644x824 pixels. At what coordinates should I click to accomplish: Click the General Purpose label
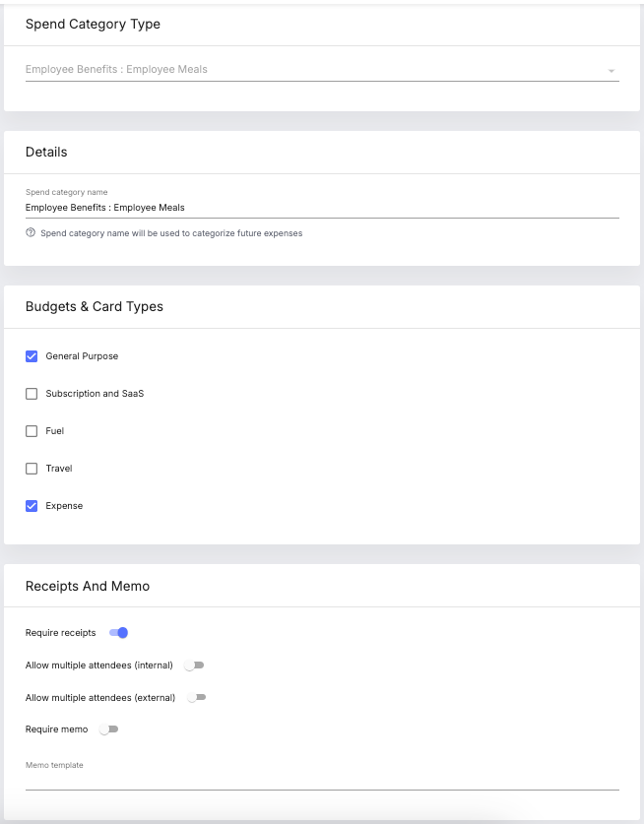(82, 356)
